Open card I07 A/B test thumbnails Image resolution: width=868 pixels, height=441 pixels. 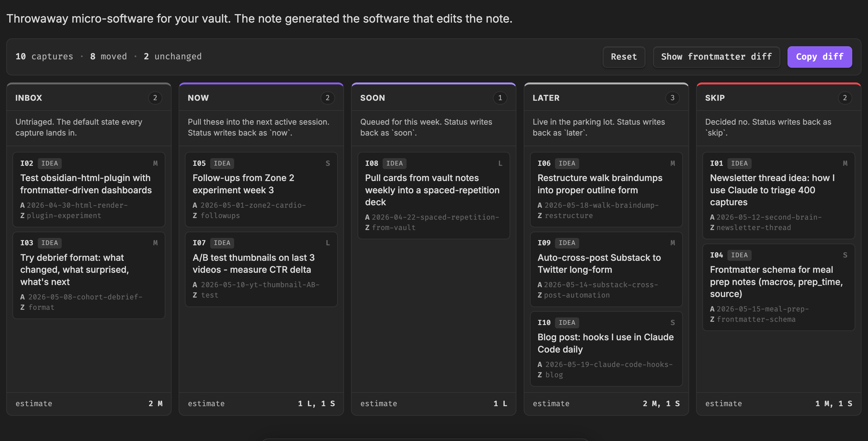click(x=261, y=269)
